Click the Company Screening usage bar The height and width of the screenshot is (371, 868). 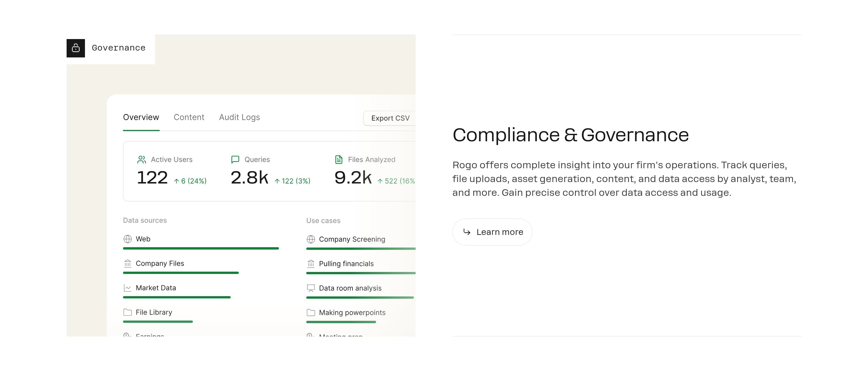pos(361,249)
